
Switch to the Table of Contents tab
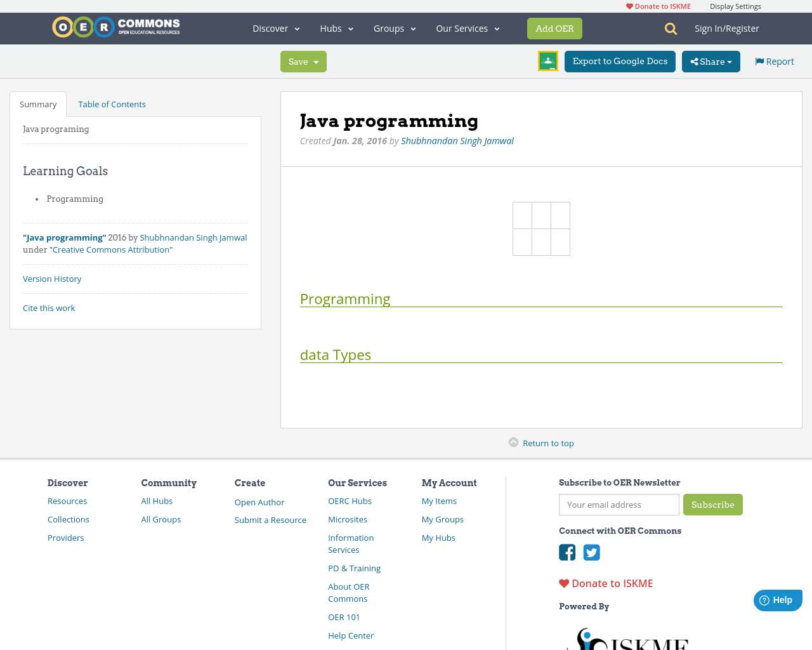(112, 104)
